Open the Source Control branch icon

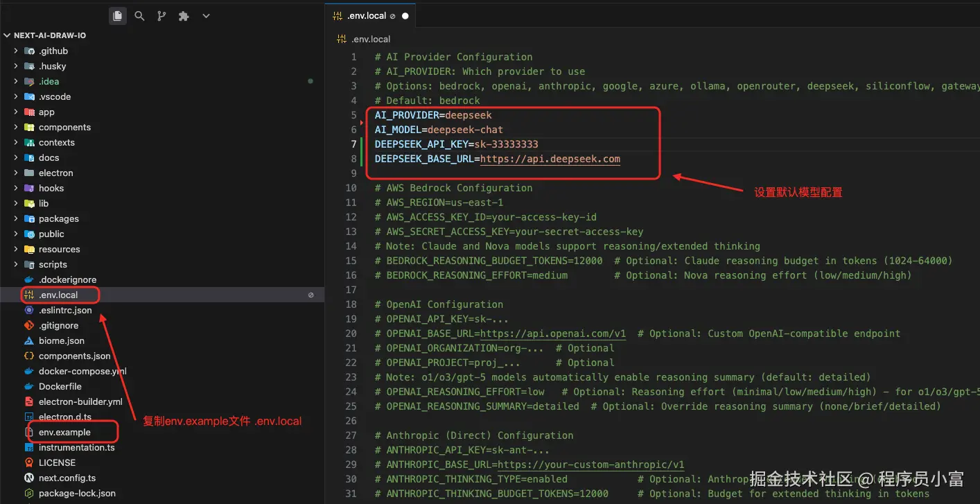pyautogui.click(x=161, y=15)
